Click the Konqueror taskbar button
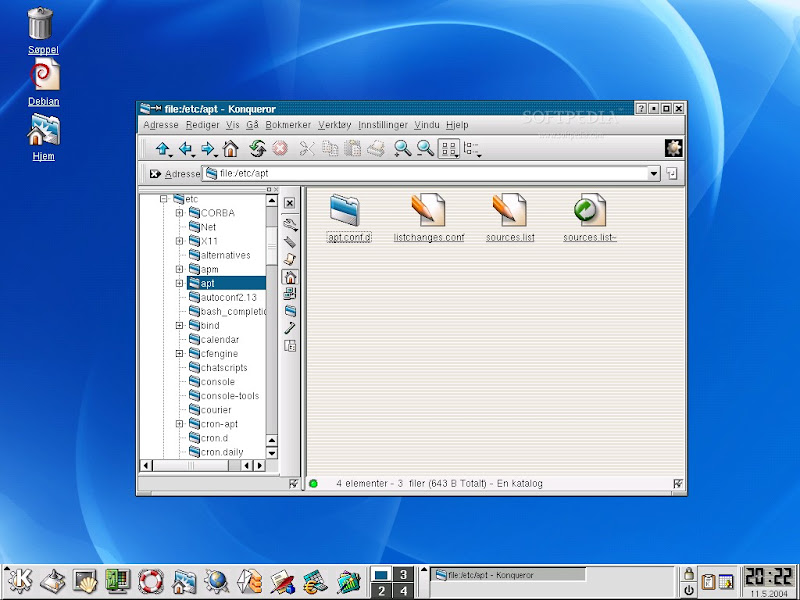800x600 pixels. [507, 575]
